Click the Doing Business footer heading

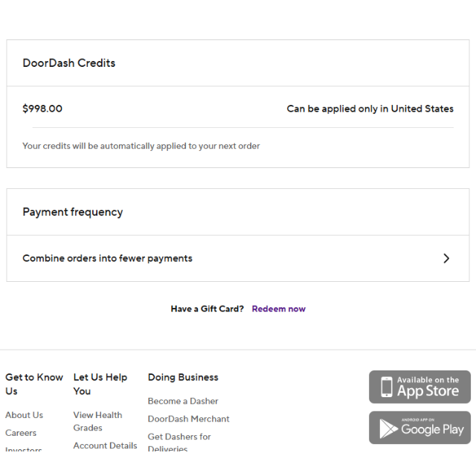pyautogui.click(x=183, y=377)
